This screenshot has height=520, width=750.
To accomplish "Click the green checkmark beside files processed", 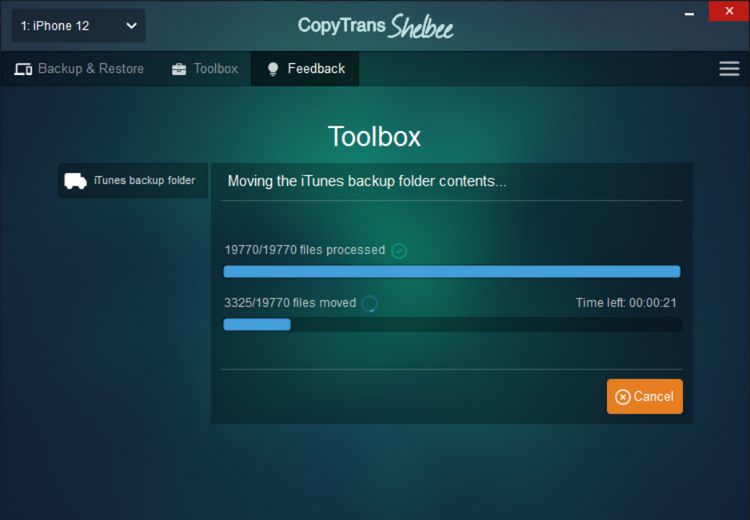I will pyautogui.click(x=399, y=250).
